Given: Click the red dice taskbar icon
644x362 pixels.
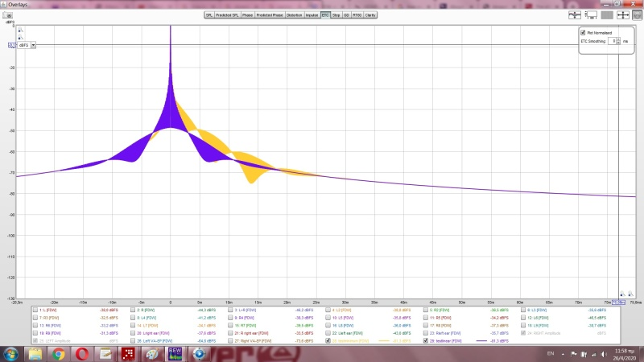Looking at the screenshot, I should pyautogui.click(x=127, y=353).
